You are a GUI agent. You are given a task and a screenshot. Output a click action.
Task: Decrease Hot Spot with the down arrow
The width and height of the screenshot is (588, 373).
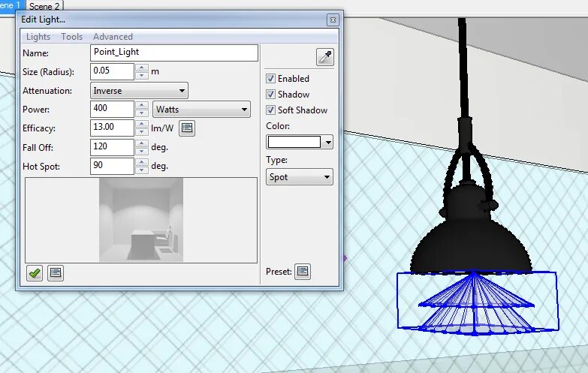coord(142,170)
